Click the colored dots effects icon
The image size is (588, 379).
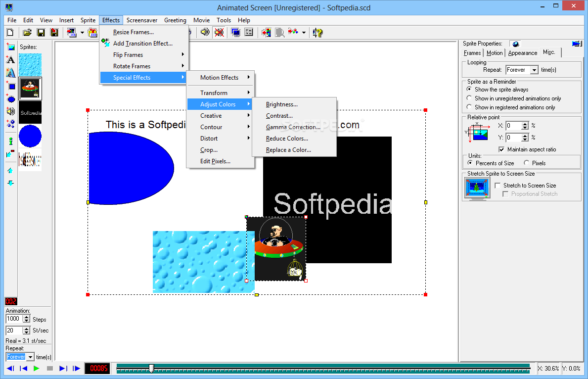pos(293,32)
